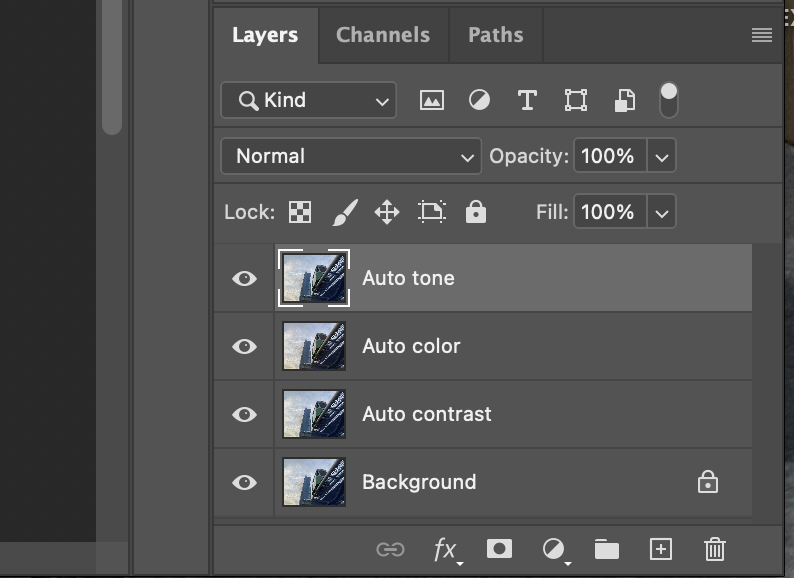
Task: Filter layers by pixel image type
Action: [x=432, y=100]
